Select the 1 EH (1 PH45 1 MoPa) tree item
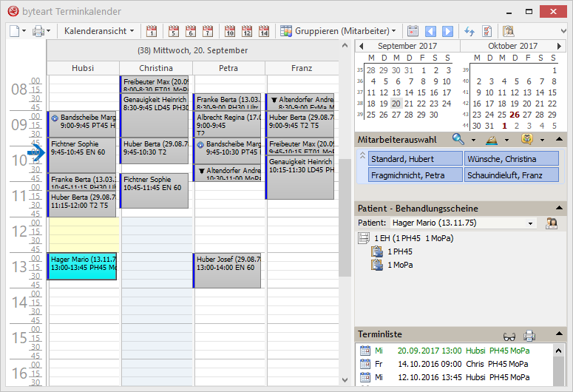The width and height of the screenshot is (573, 392). tap(413, 238)
